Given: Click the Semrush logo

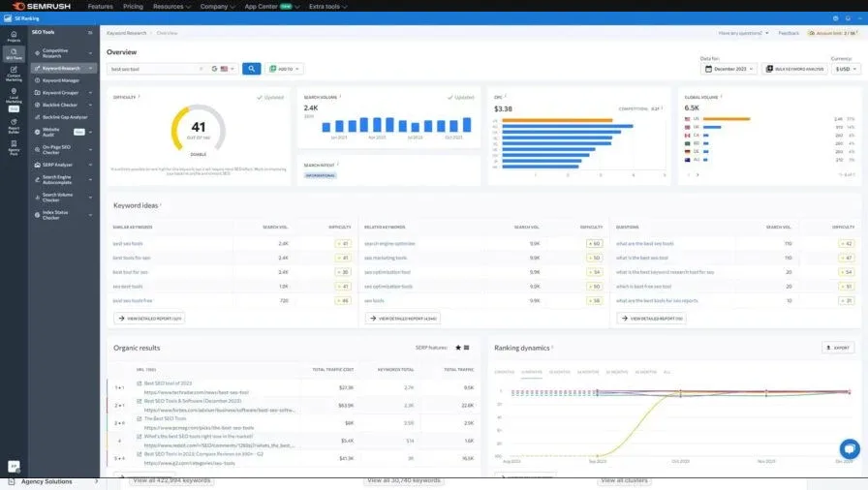Looking at the screenshot, I should [x=42, y=6].
